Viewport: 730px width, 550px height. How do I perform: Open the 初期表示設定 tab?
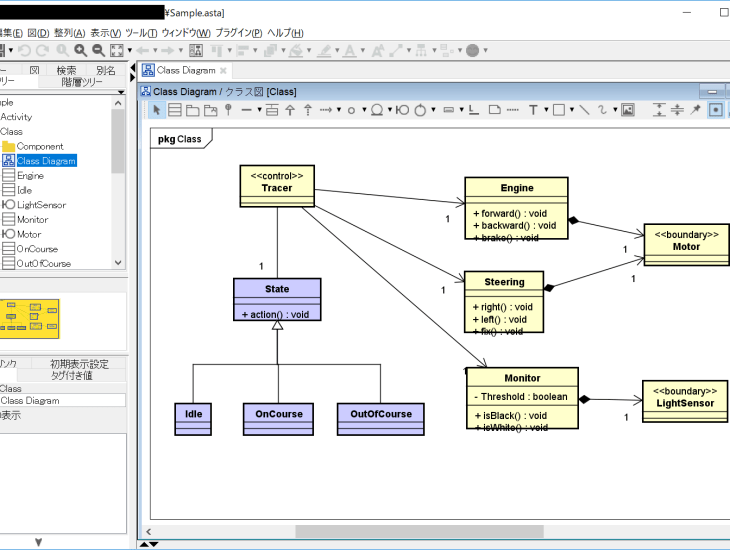click(x=79, y=364)
